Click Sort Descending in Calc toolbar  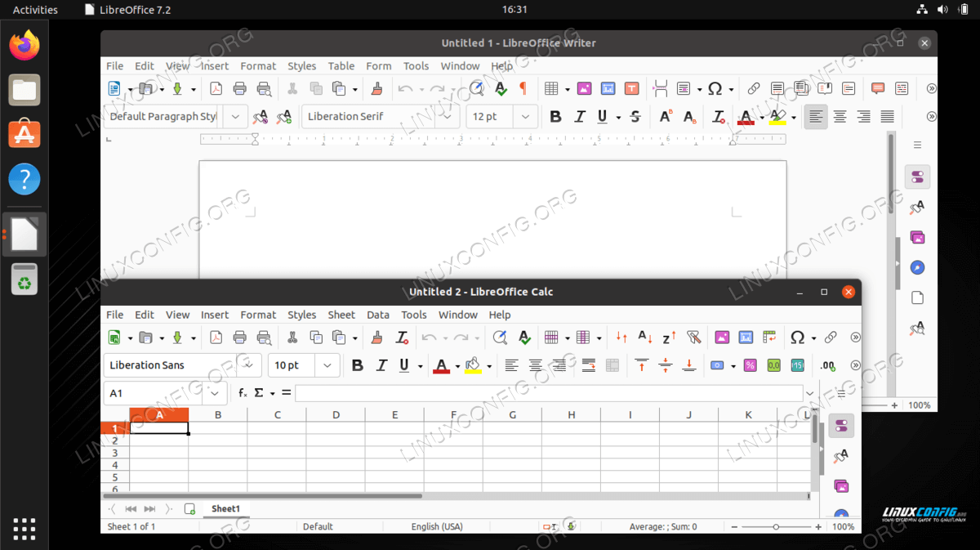(669, 338)
